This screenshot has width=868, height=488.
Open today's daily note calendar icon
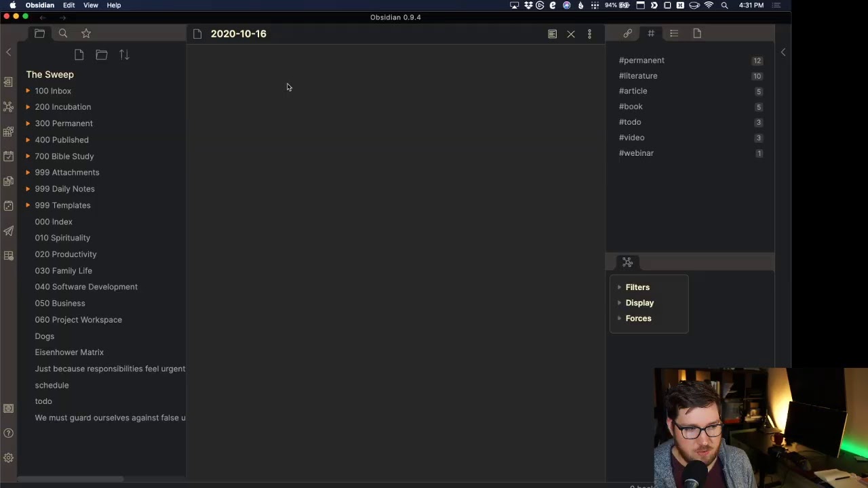[8, 156]
